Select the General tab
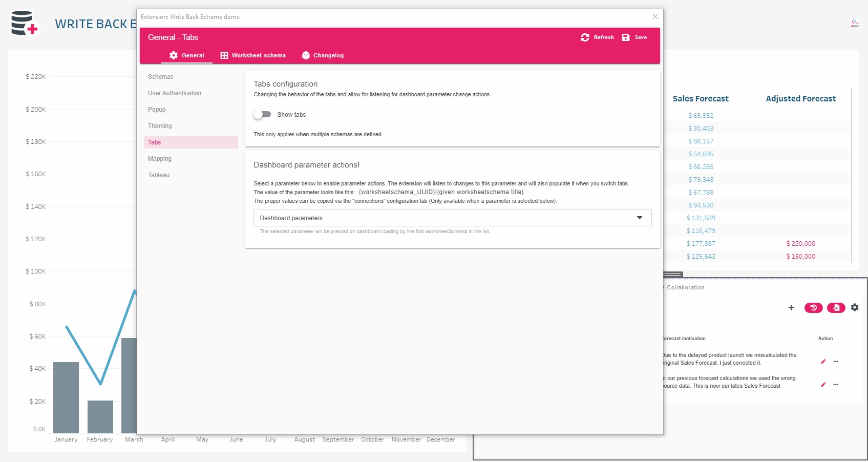Viewport: 868px width, 462px height. (x=187, y=55)
